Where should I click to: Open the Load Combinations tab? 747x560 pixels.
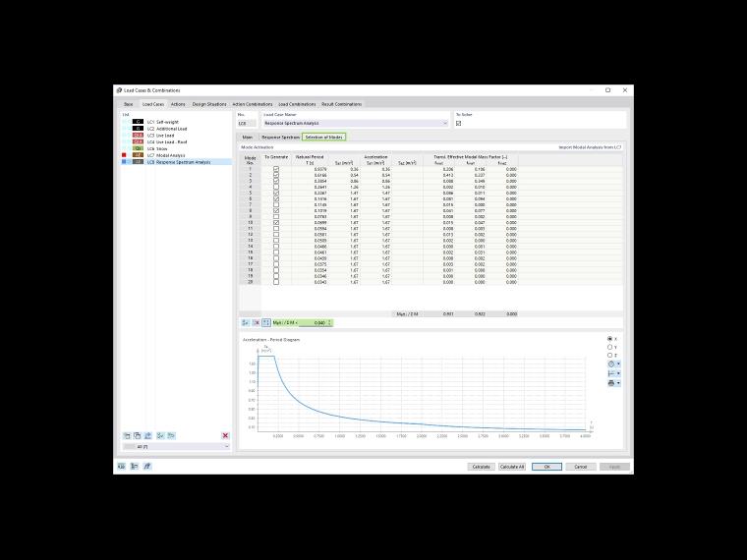click(297, 104)
